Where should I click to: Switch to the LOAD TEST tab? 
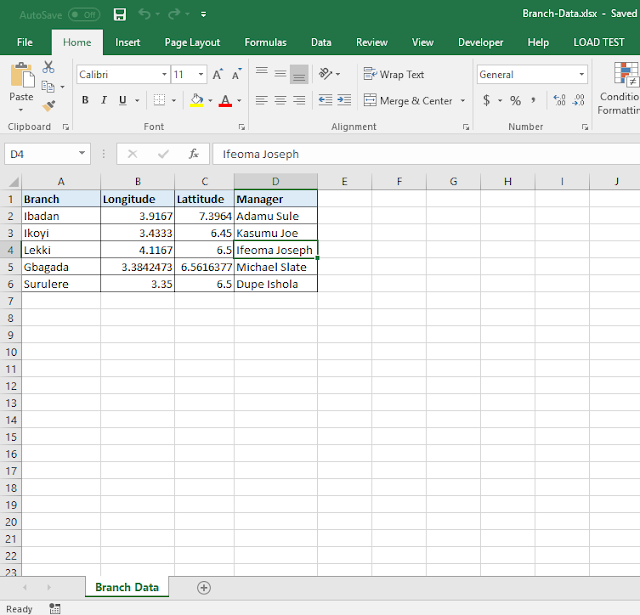[x=599, y=42]
